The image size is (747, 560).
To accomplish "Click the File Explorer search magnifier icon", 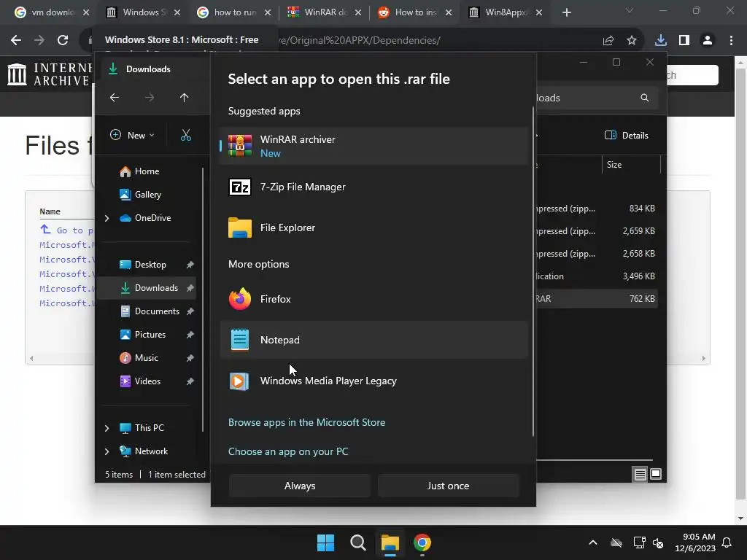I will pos(645,98).
